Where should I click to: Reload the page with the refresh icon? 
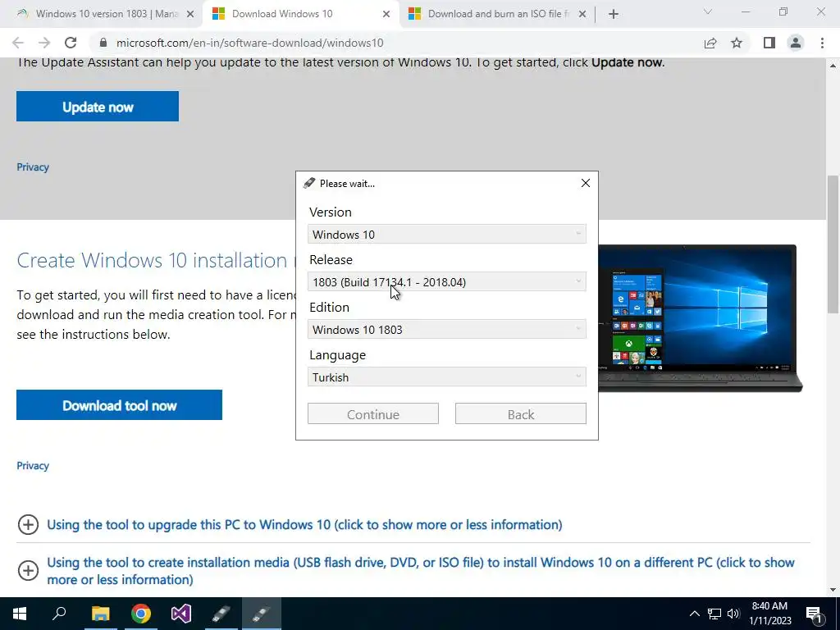pyautogui.click(x=71, y=43)
